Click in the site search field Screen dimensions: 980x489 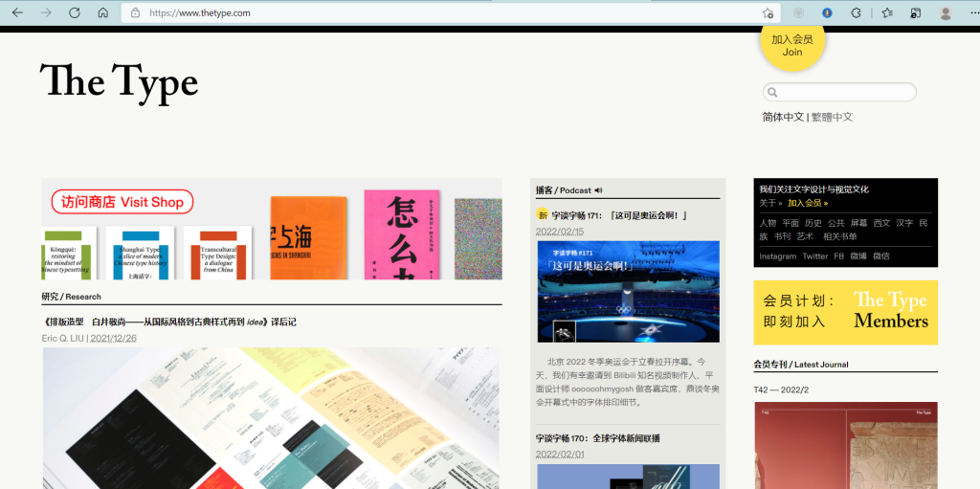pyautogui.click(x=842, y=92)
